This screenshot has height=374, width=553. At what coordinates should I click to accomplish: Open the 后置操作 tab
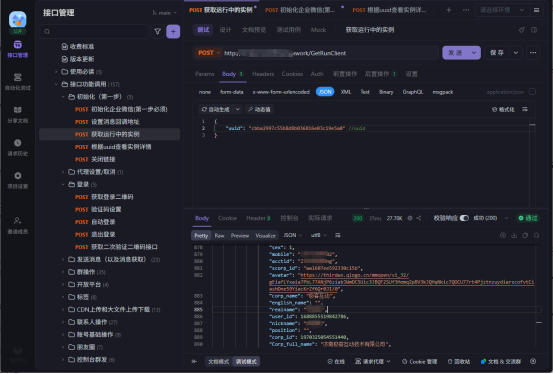380,74
